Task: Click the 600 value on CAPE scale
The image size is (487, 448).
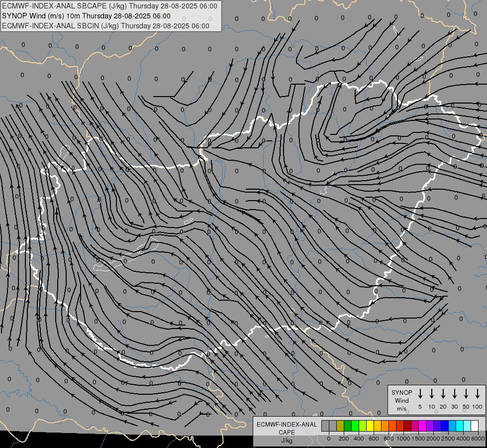Action: [x=374, y=439]
